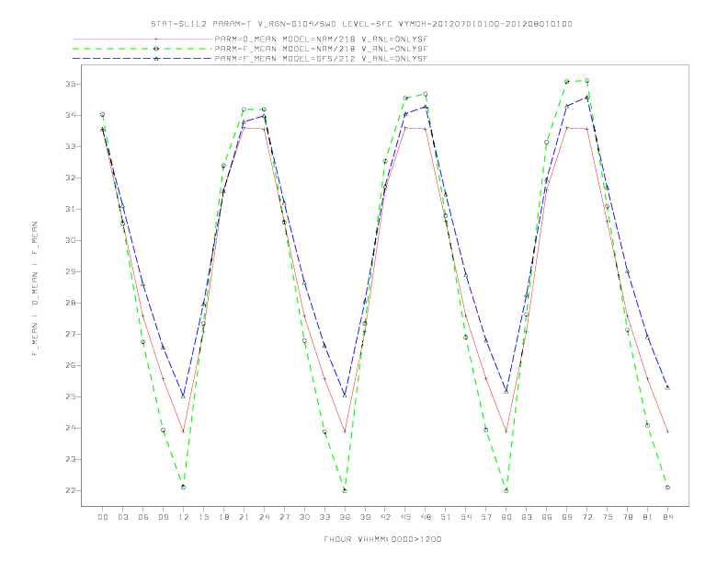
Task: Click the green dashed legend line sample
Action: 142,49
